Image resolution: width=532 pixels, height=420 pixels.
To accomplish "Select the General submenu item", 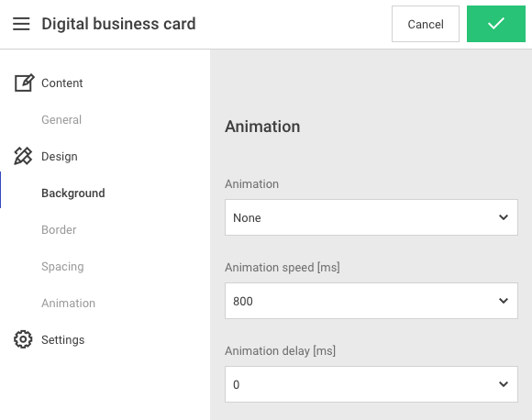I will 61,120.
